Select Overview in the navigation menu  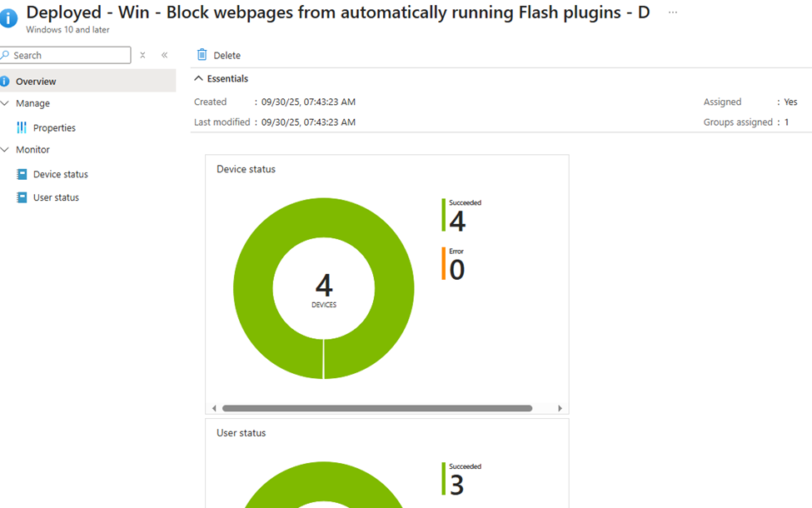pos(36,82)
